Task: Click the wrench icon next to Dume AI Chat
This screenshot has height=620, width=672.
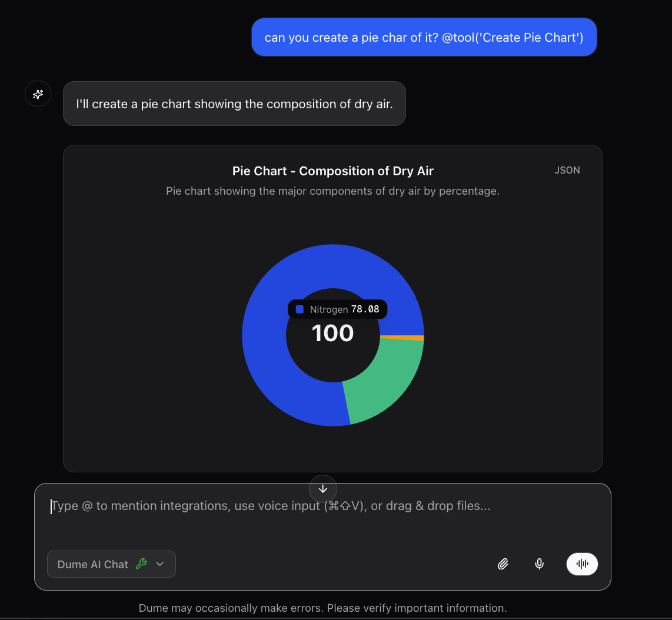Action: (x=141, y=564)
